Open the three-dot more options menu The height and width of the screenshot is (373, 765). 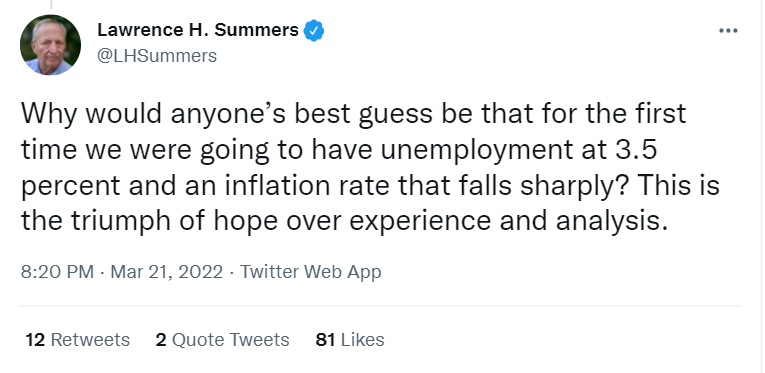[x=728, y=31]
